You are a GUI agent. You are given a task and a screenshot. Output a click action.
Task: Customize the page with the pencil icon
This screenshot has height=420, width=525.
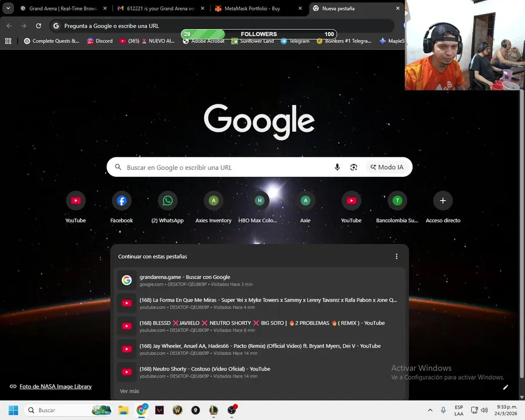[x=506, y=387]
